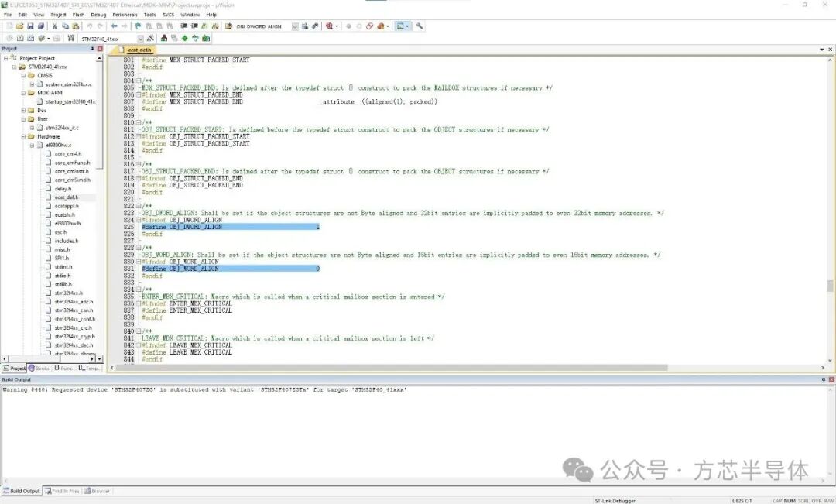Image resolution: width=836 pixels, height=504 pixels.
Task: Click the highlighted line 825 define
Action: [231, 227]
